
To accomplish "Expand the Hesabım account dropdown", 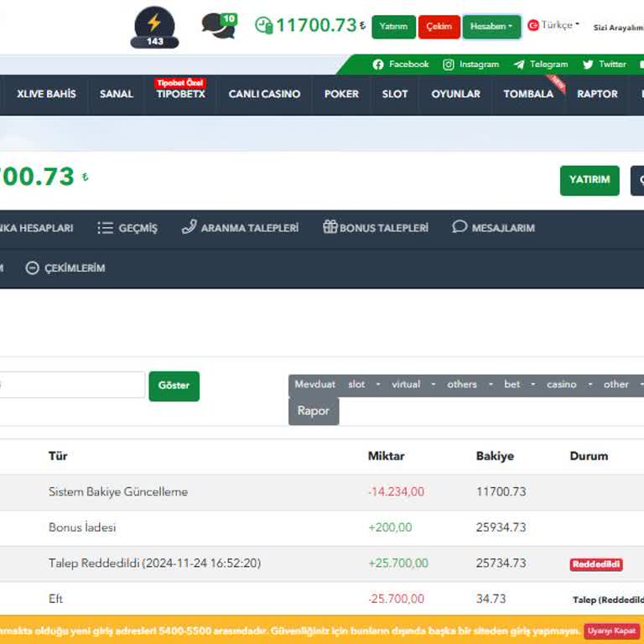I will 491,27.
